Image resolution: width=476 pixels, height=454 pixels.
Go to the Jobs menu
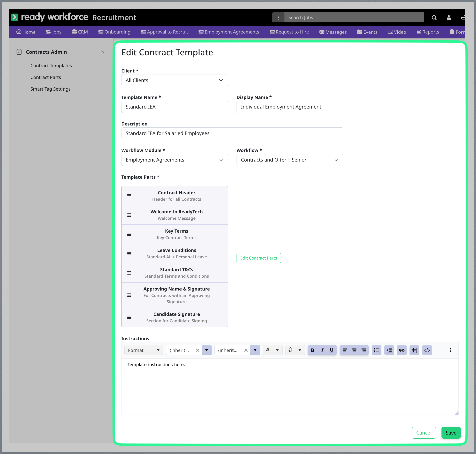pos(54,32)
